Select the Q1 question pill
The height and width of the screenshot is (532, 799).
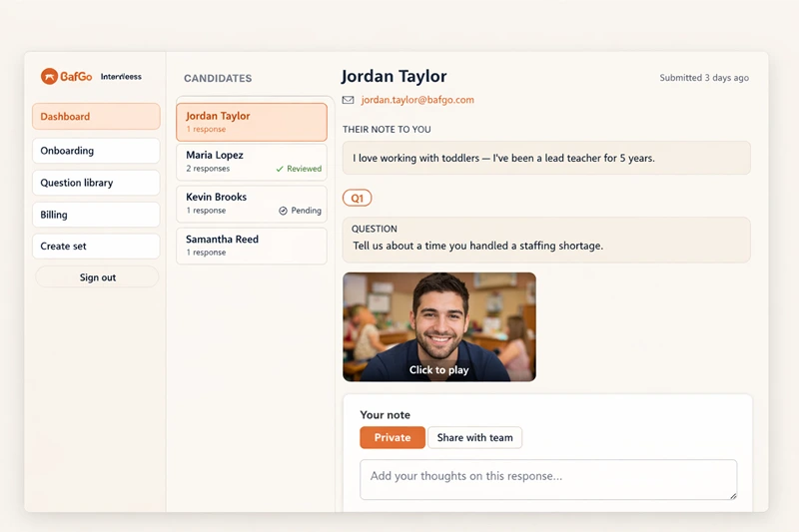pos(358,198)
